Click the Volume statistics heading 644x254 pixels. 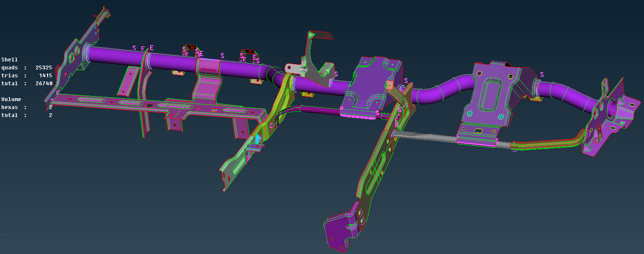11,99
